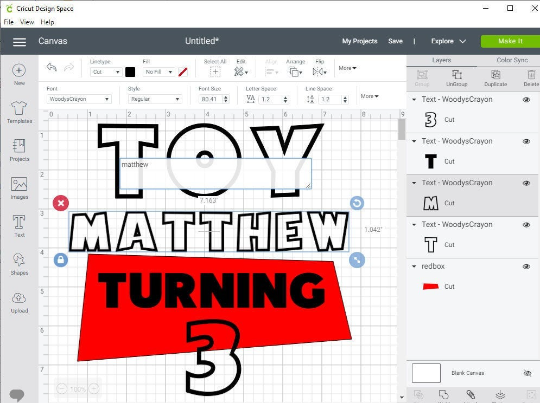This screenshot has height=403, width=540.
Task: Click the New project icon
Action: pos(19,70)
